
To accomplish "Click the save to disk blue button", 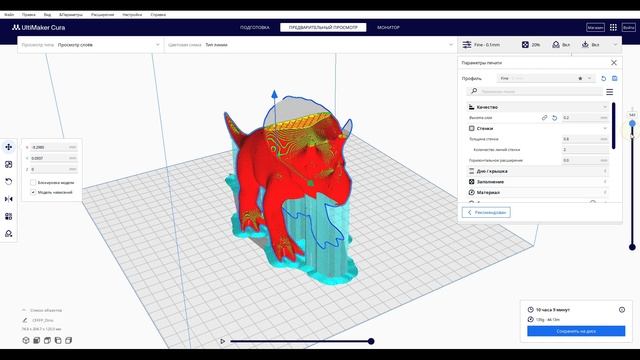I will pyautogui.click(x=576, y=331).
